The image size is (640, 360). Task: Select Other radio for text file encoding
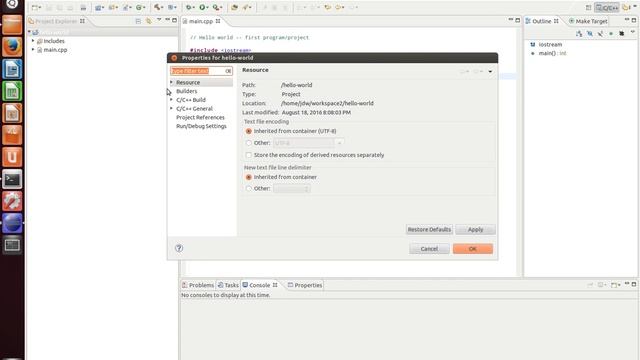249,143
